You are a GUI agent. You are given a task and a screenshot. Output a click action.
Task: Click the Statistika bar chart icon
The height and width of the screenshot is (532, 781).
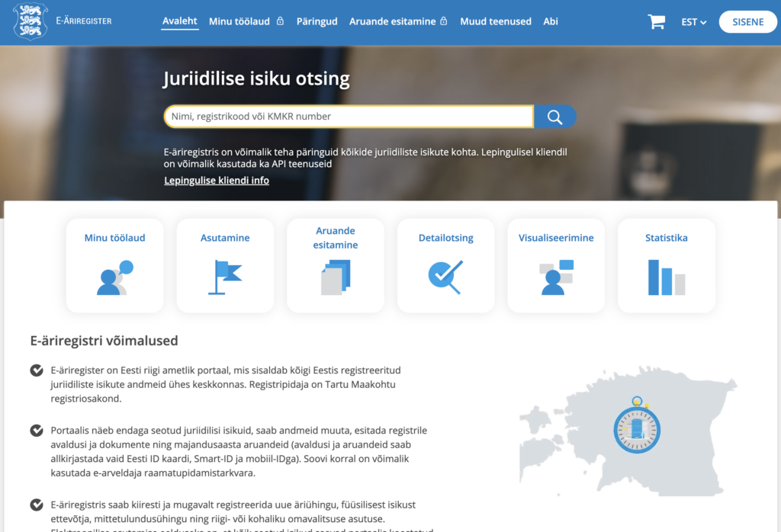pyautogui.click(x=667, y=277)
